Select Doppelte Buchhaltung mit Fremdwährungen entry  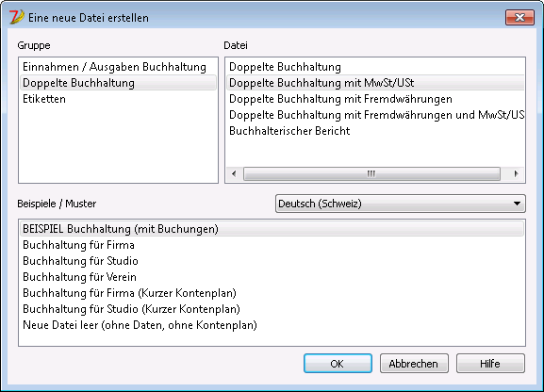(x=375, y=99)
